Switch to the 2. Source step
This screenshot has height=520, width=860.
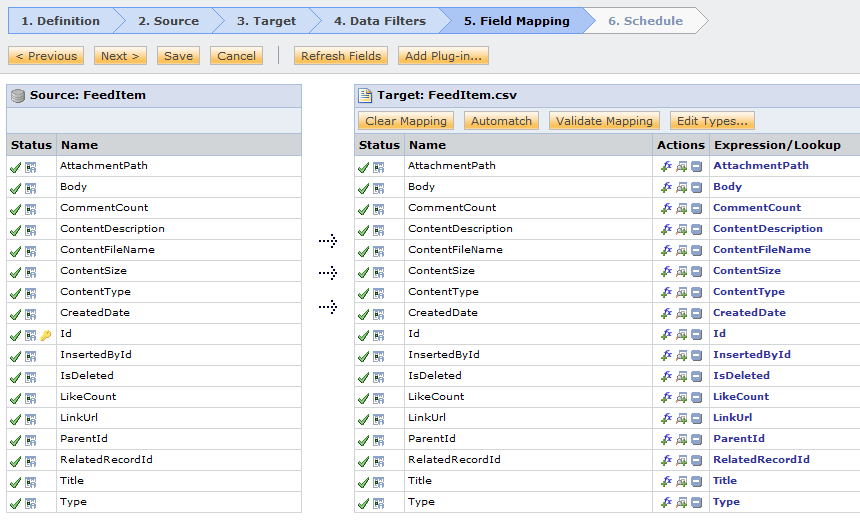pyautogui.click(x=168, y=21)
